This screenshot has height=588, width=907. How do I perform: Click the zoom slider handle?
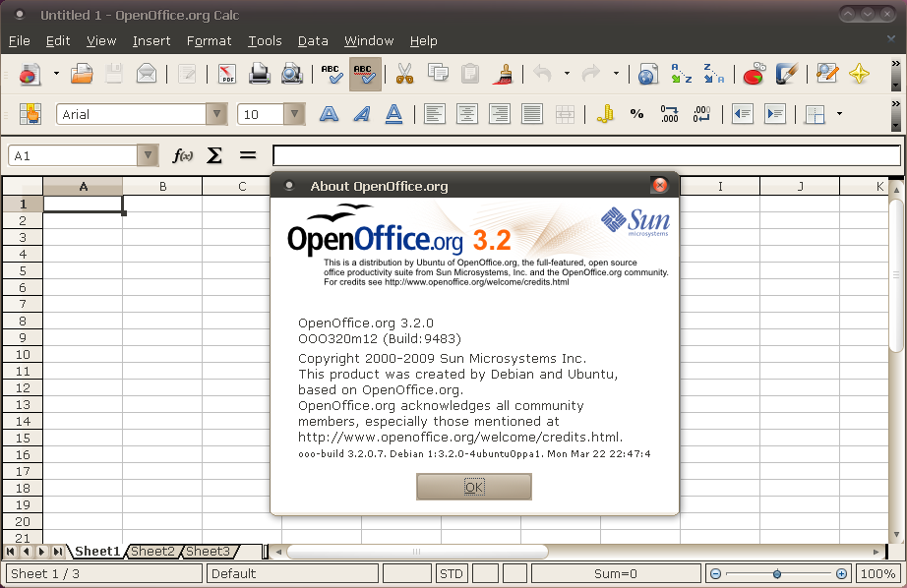click(777, 573)
